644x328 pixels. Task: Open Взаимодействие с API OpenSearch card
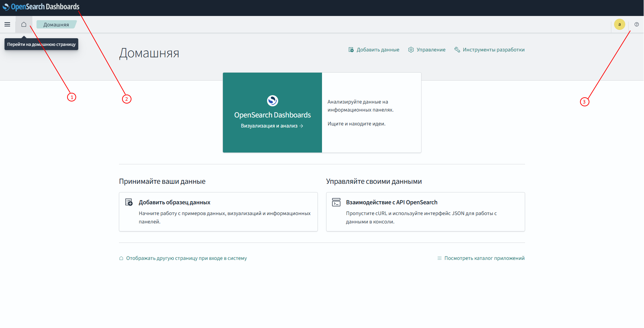pyautogui.click(x=392, y=202)
